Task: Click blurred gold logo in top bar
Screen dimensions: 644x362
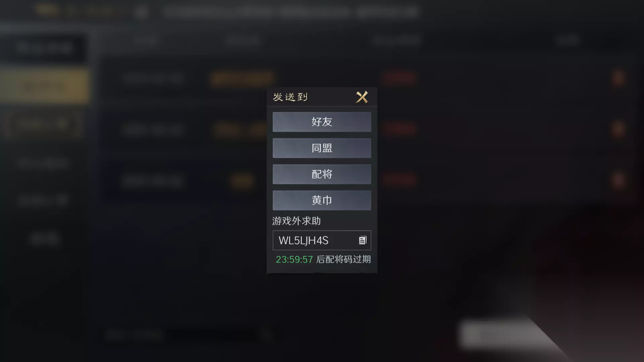Action: [47, 11]
